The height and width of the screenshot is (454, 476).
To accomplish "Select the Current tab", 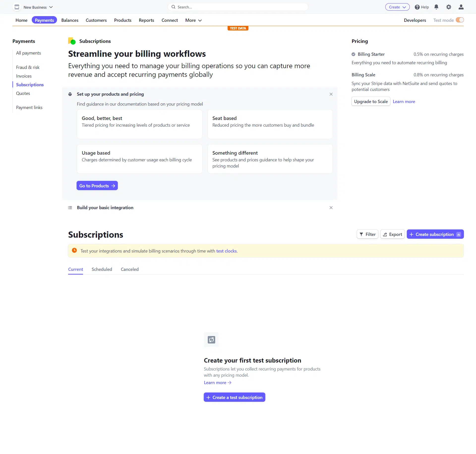I will pos(76,269).
